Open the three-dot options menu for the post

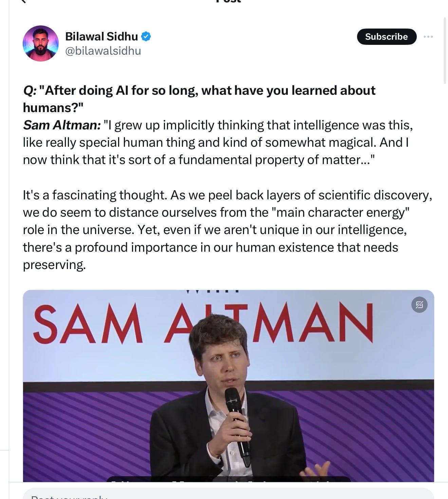coord(428,37)
